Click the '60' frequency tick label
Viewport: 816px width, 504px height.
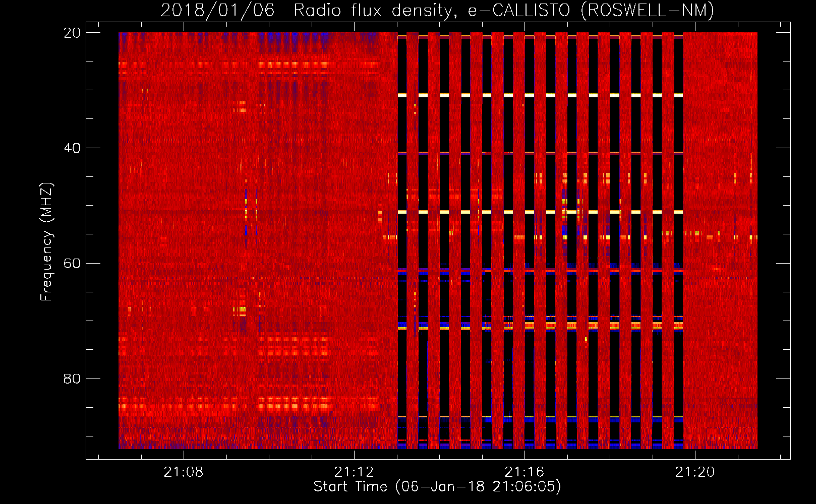tap(72, 263)
